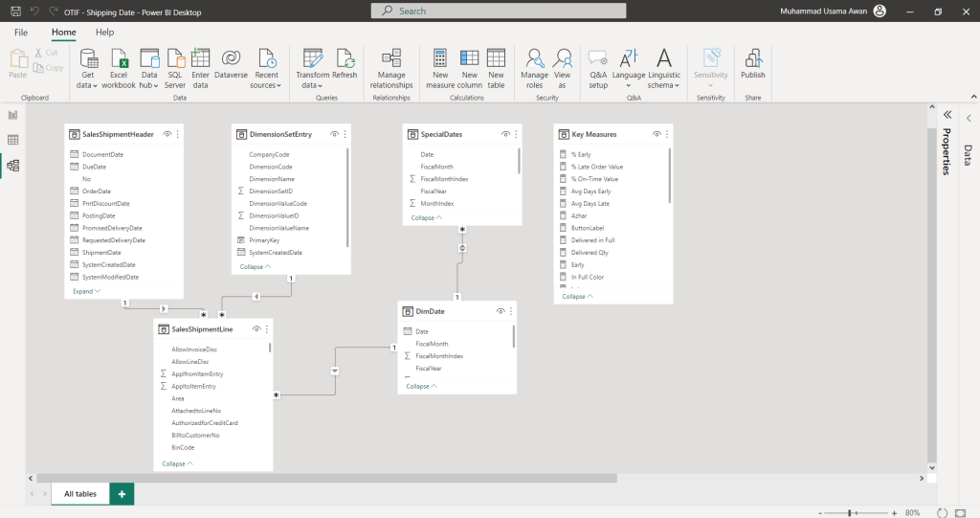
Task: Click the Publish icon in ribbon
Action: [x=752, y=57]
